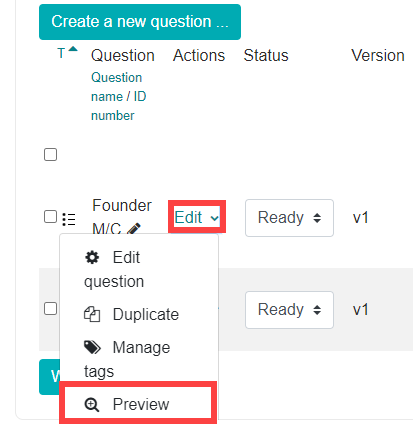Check the Founder M/C row checkbox
The width and height of the screenshot is (413, 424).
coord(50,217)
